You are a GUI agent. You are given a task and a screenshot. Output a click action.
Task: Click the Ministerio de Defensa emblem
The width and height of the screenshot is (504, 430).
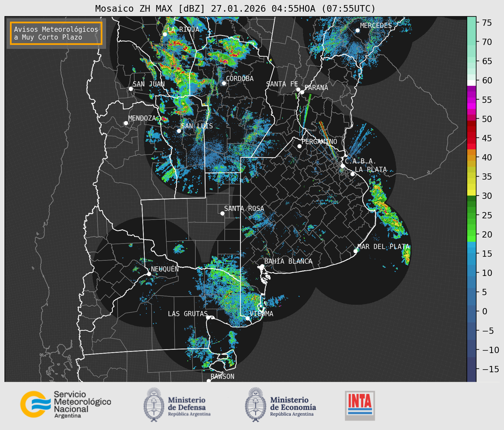click(x=154, y=405)
